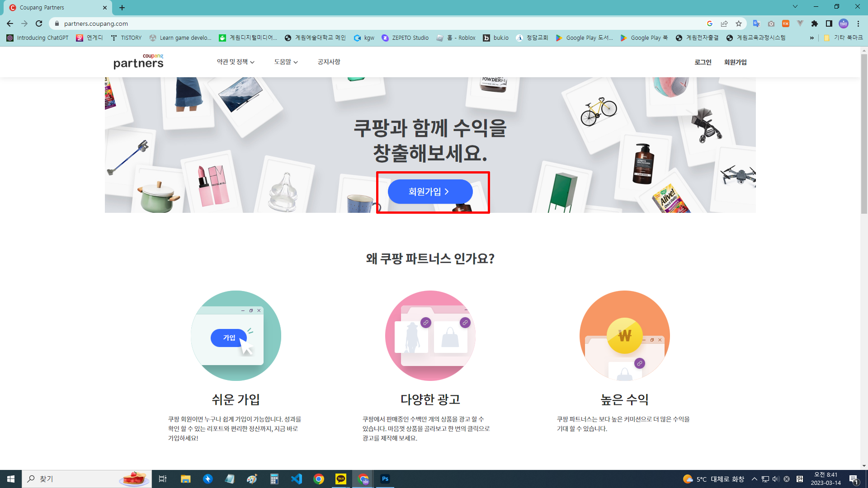Select the Coupang Partners tab

pos(59,8)
